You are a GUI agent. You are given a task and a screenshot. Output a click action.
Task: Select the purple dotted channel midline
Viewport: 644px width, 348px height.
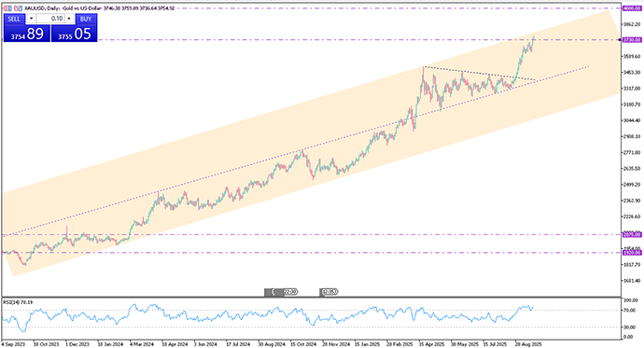point(296,150)
